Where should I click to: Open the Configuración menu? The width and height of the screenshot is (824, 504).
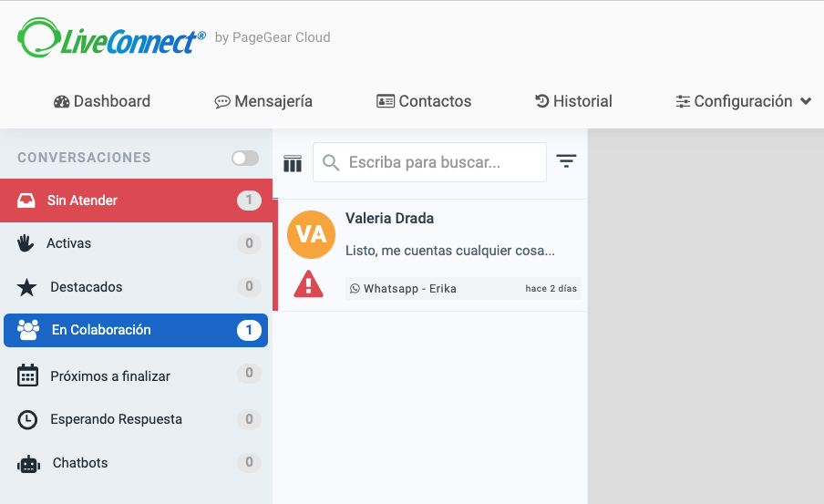(743, 101)
